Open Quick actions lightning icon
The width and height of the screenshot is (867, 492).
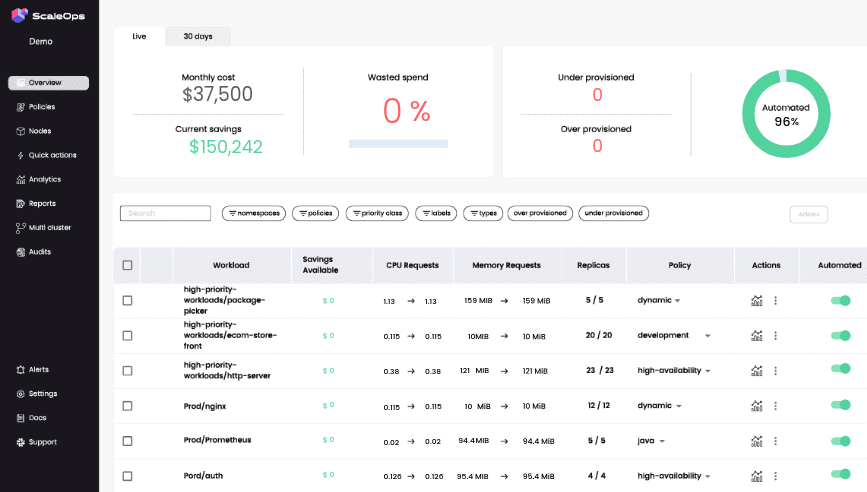tap(20, 155)
